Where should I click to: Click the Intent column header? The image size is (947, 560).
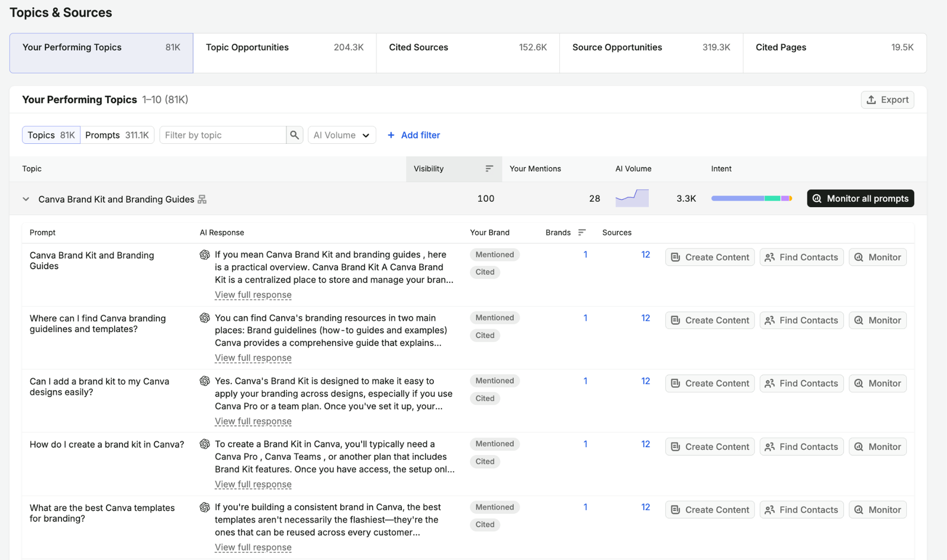click(x=721, y=169)
